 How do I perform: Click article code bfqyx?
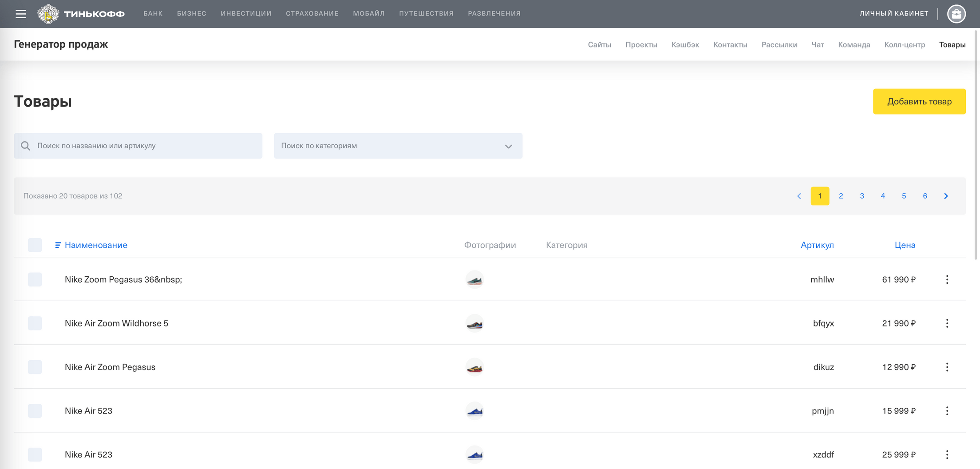[x=823, y=324]
